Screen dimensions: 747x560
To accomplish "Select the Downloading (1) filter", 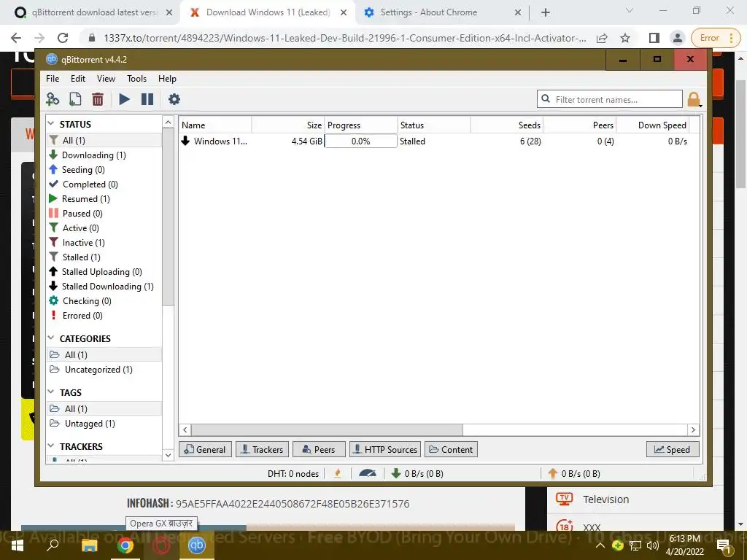I will tap(104, 155).
